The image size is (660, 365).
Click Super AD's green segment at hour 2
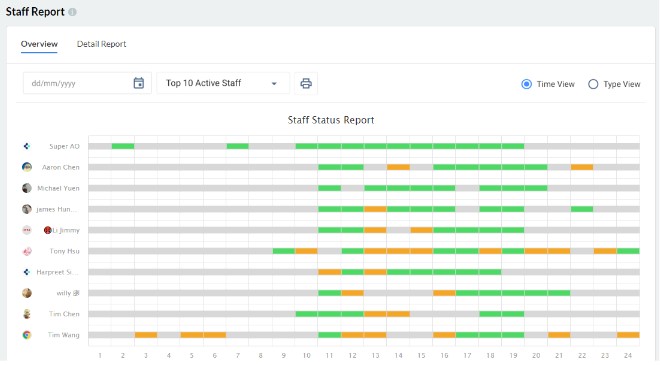123,146
